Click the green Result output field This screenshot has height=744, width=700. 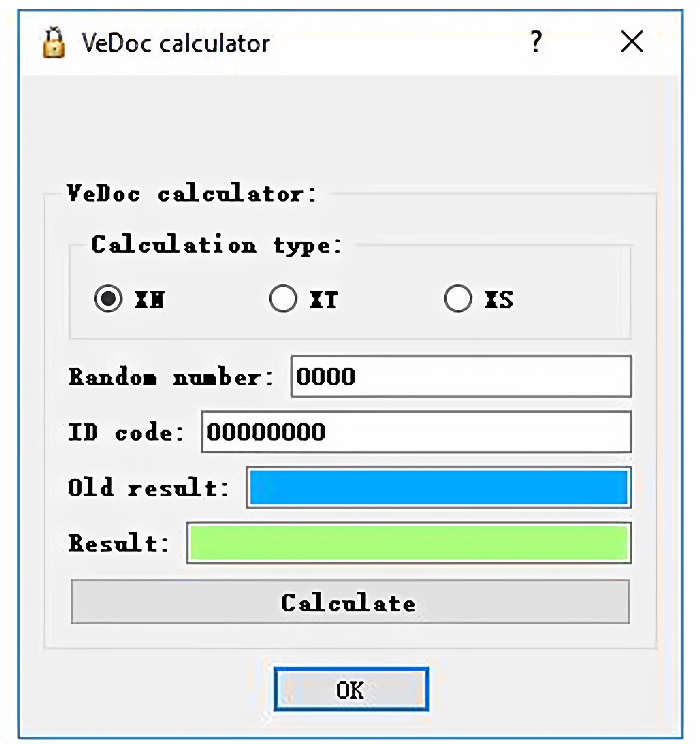coord(409,543)
